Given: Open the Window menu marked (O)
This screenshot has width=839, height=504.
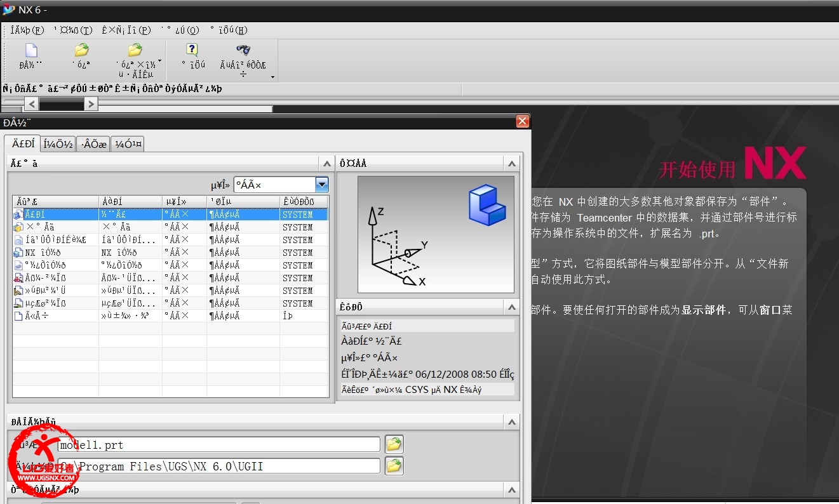Looking at the screenshot, I should click(180, 30).
